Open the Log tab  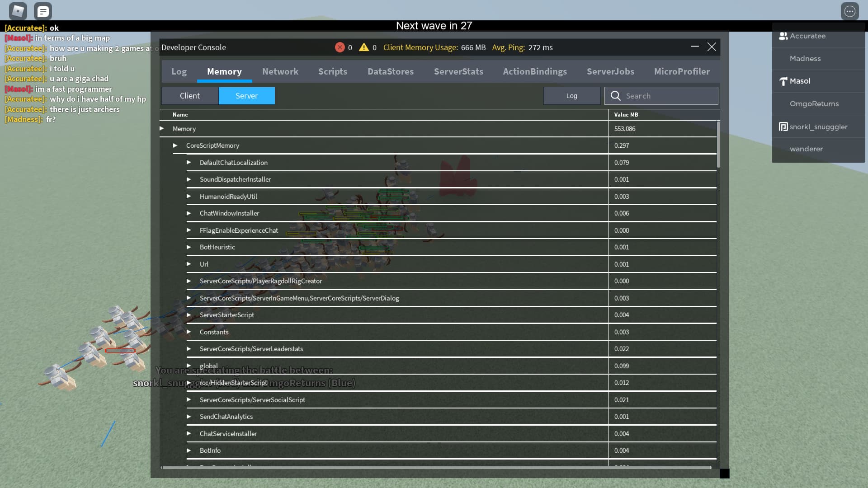tap(179, 71)
